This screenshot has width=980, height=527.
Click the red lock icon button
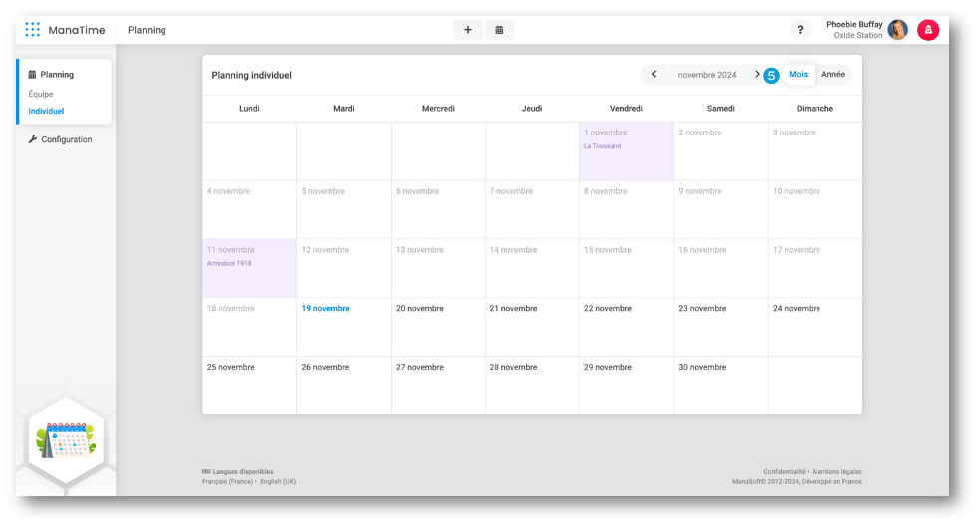click(x=928, y=30)
